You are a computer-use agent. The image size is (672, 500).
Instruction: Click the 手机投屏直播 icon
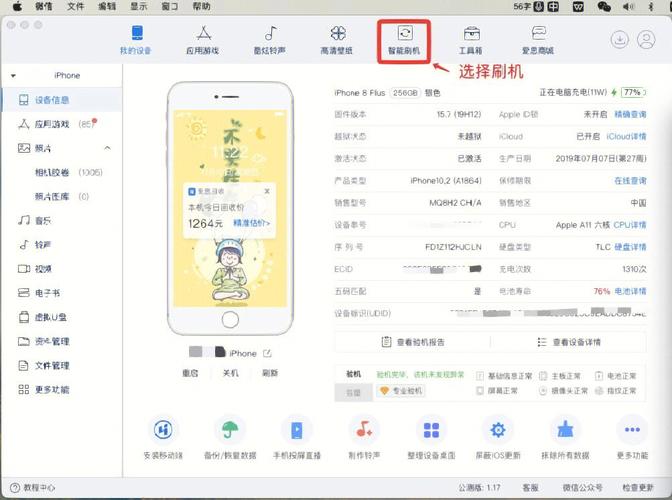pos(297,430)
